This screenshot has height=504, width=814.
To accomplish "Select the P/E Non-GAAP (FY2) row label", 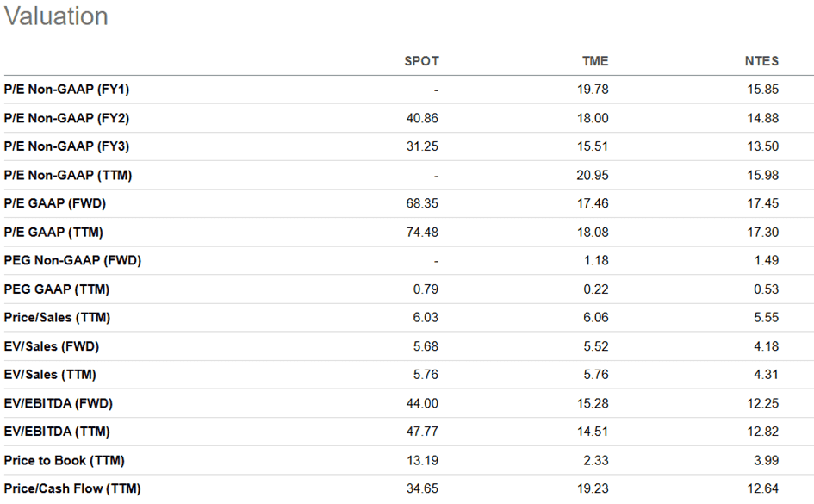I will [x=66, y=118].
